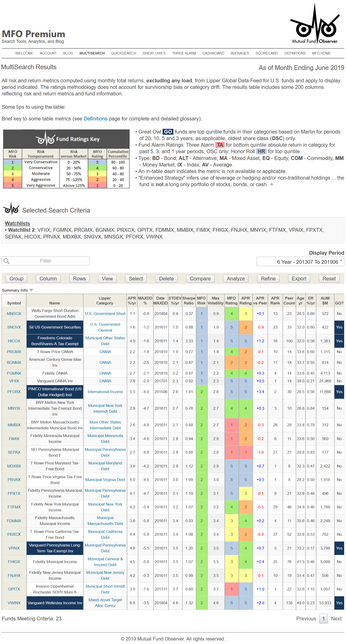
Task: Click the Mutual Fund Observer owl logo
Action: tap(314, 24)
